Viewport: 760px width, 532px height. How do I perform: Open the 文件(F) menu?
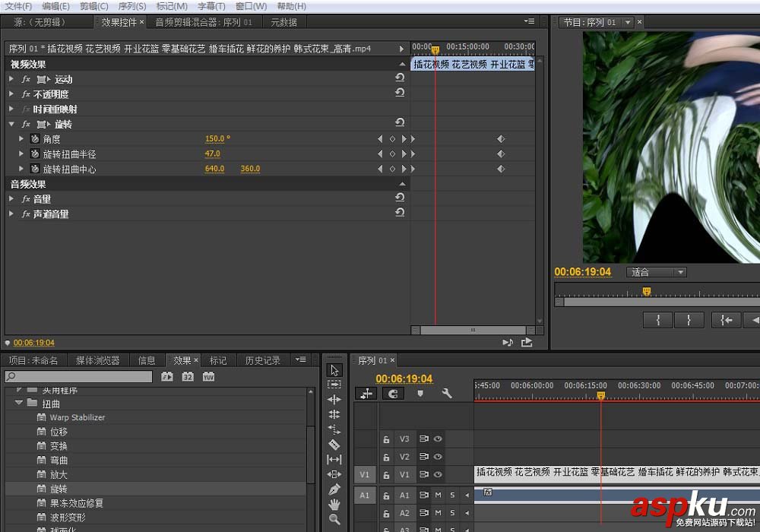click(18, 6)
